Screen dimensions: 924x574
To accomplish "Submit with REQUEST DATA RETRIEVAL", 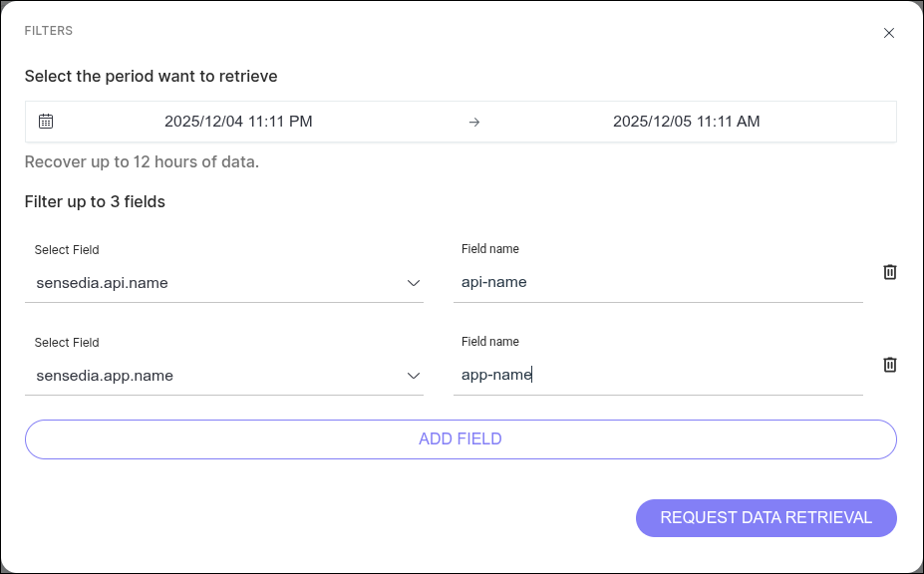I will click(x=766, y=517).
